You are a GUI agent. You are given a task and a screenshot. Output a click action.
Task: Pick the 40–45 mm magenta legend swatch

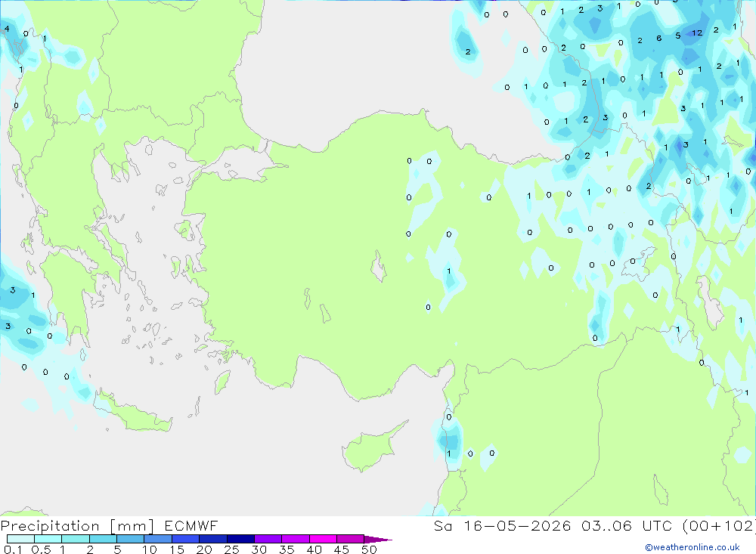323,539
